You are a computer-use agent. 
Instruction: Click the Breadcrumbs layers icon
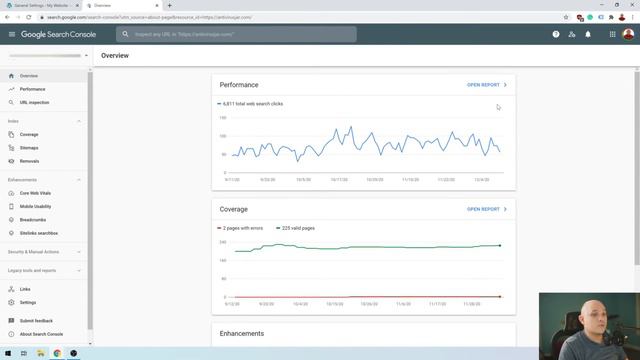[x=11, y=220]
